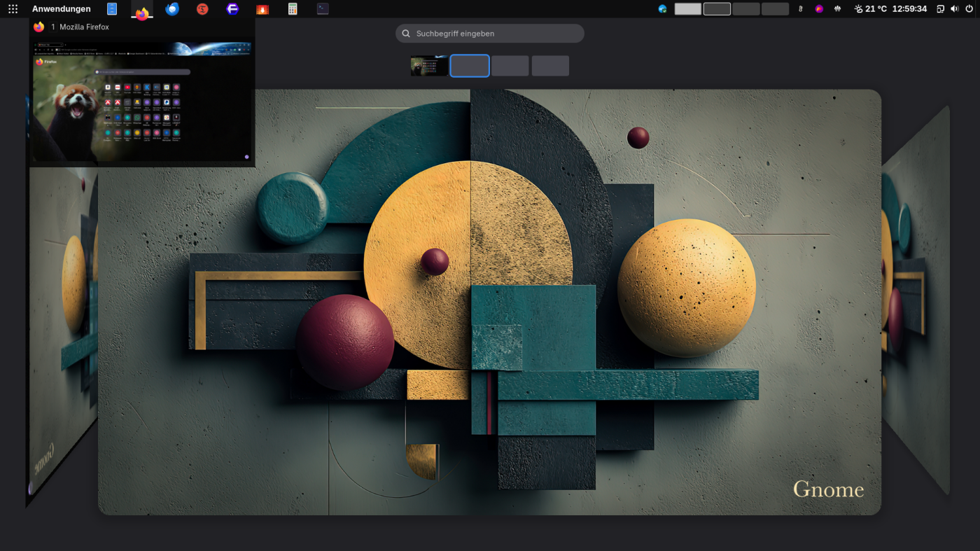The image size is (980, 551).
Task: Select the Mozilla Firefox window preview
Action: [x=142, y=101]
